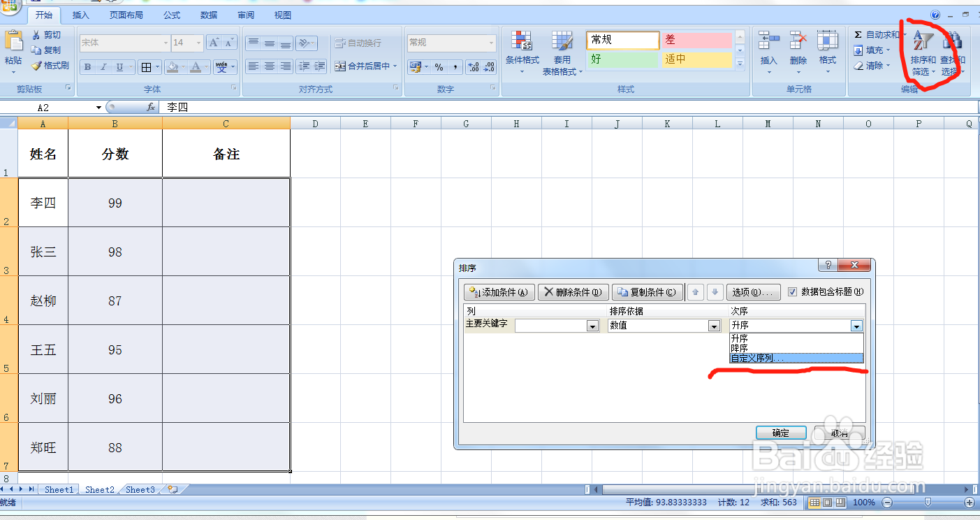This screenshot has width=980, height=520.
Task: Open Format as Table (套用表格格式)
Action: click(562, 52)
